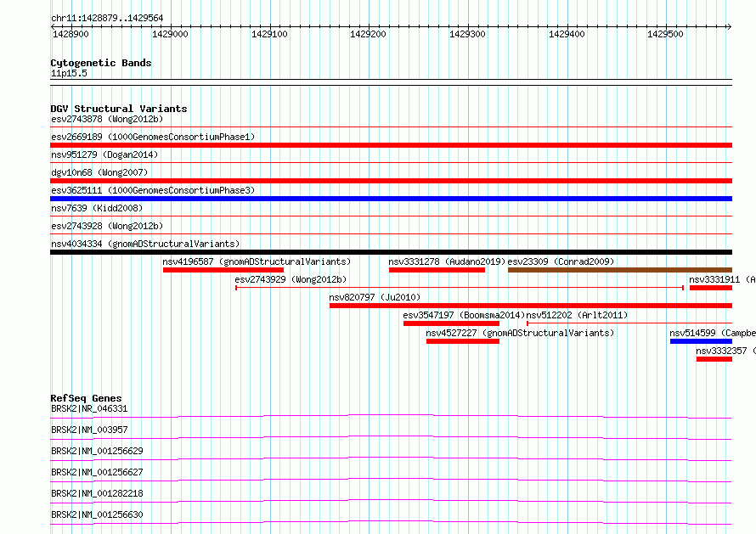This screenshot has width=756, height=534.
Task: Open transcript BRSK2|NM_001282218
Action: click(x=97, y=493)
